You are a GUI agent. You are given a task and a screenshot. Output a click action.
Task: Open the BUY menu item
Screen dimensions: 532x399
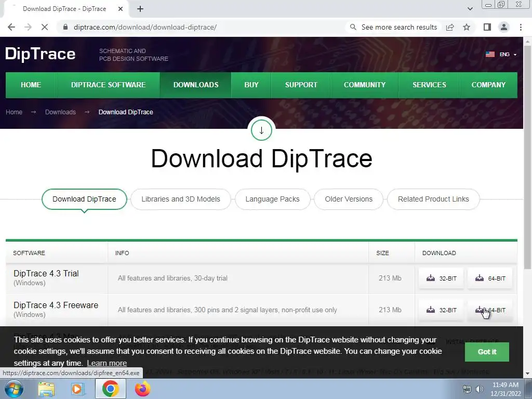click(251, 85)
